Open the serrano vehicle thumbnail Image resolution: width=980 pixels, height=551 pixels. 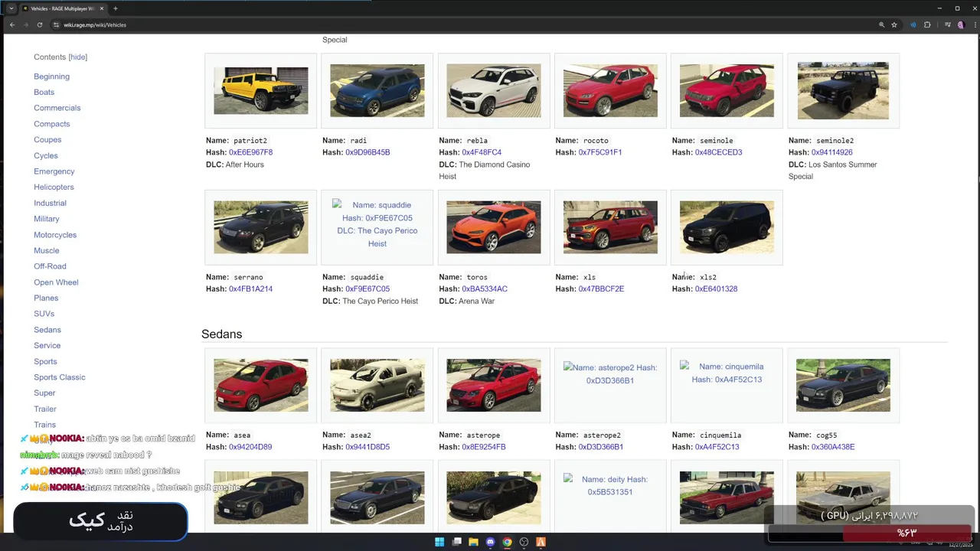[261, 227]
